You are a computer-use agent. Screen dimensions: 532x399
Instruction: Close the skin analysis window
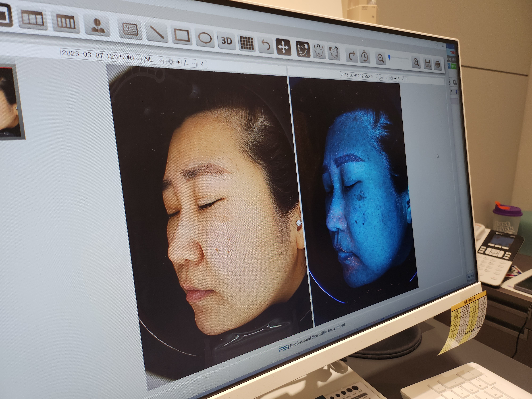click(443, 45)
